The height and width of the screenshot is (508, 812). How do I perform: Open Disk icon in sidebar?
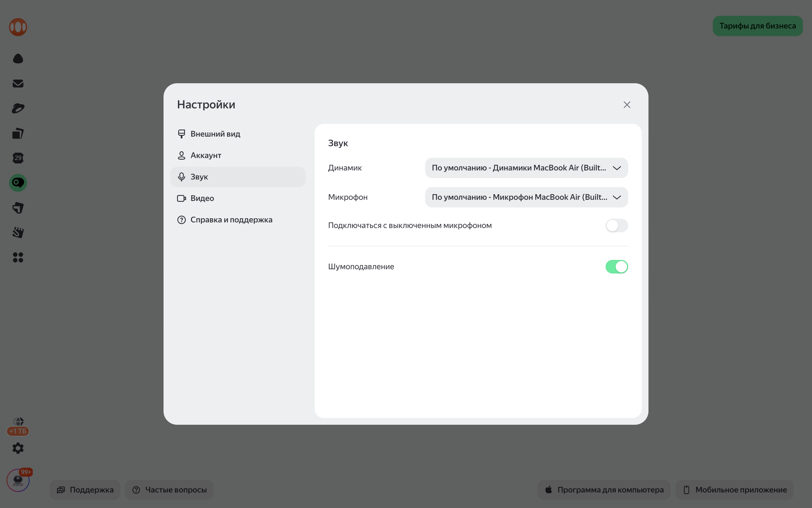[18, 108]
